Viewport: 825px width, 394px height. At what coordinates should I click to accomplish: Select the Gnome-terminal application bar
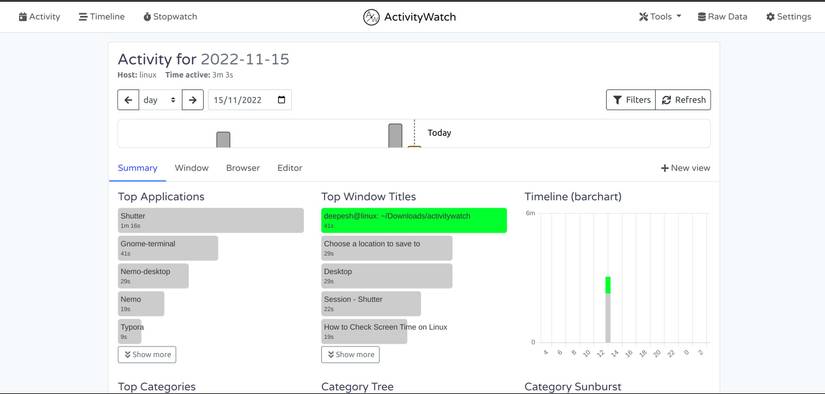tap(168, 248)
